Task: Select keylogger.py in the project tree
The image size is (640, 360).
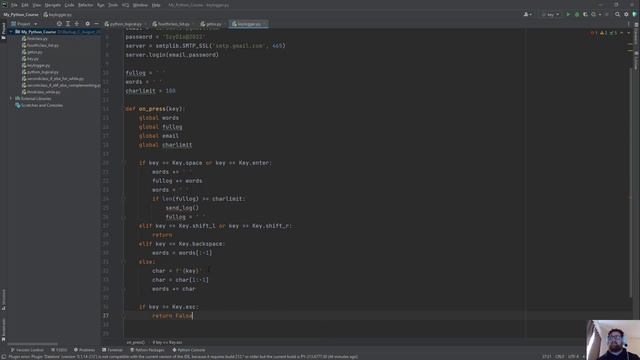Action: coord(36,65)
